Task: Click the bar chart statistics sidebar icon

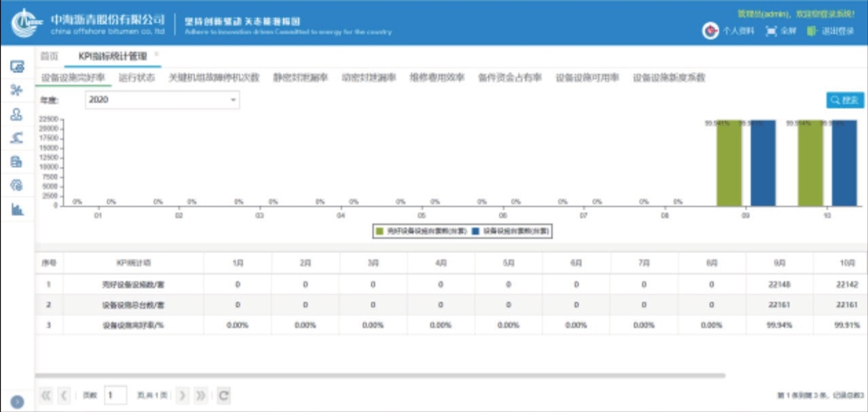Action: 17,210
